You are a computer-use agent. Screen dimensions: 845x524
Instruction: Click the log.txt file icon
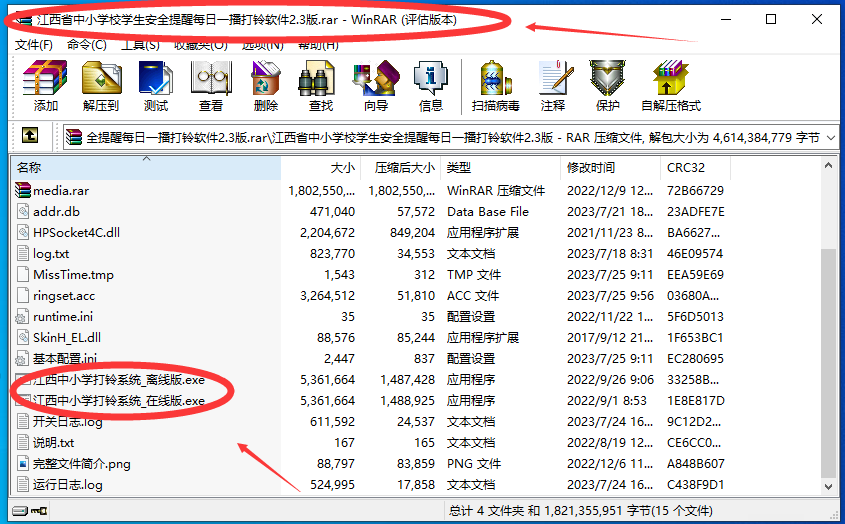[23, 253]
